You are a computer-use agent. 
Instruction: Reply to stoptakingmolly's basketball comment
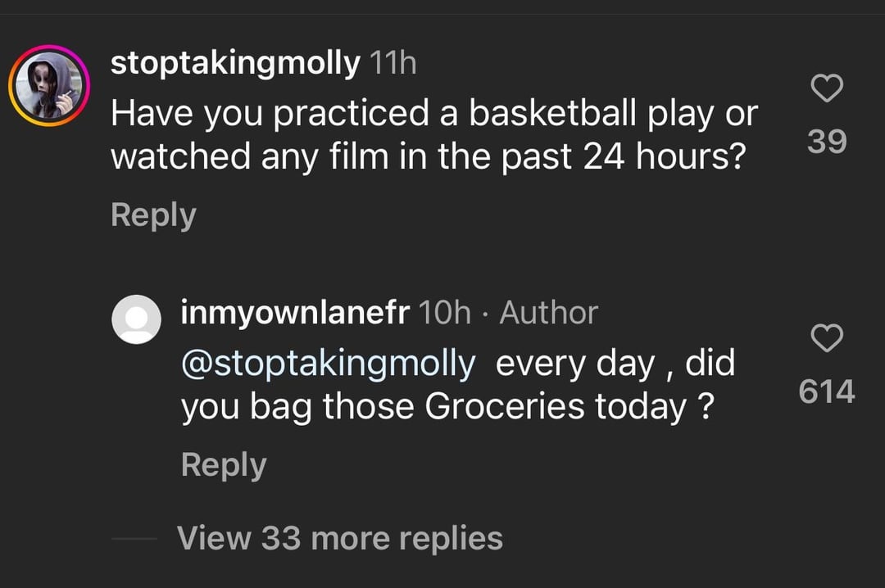tap(153, 215)
